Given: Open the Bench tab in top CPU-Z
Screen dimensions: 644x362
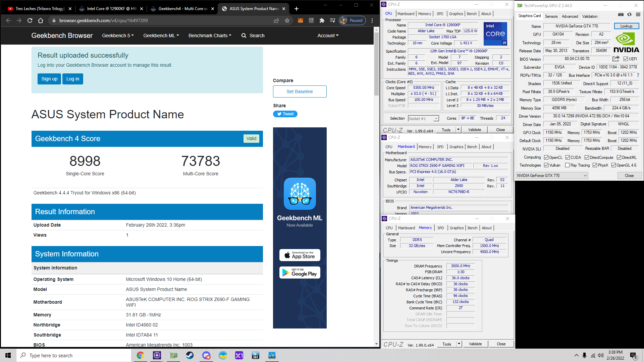Looking at the screenshot, I should pos(472,14).
